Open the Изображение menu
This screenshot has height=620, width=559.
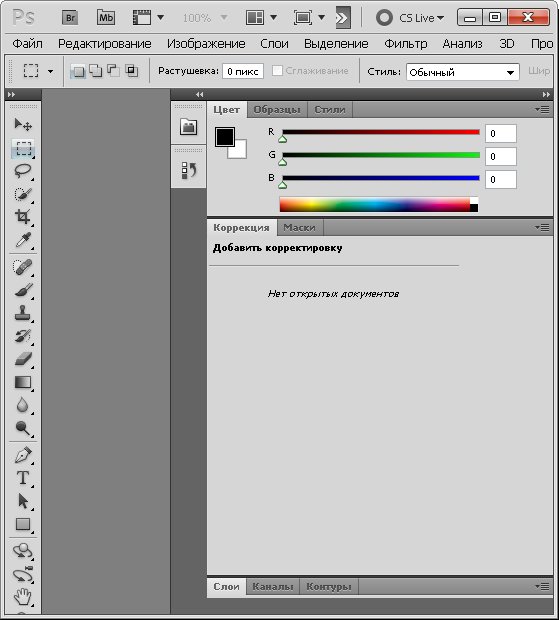click(x=206, y=43)
